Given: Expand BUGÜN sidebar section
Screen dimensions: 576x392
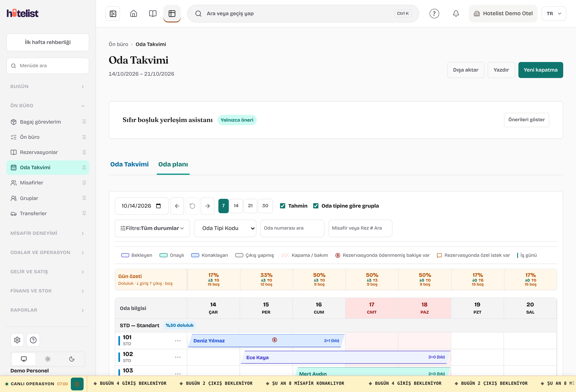Looking at the screenshot, I should click(x=48, y=86).
